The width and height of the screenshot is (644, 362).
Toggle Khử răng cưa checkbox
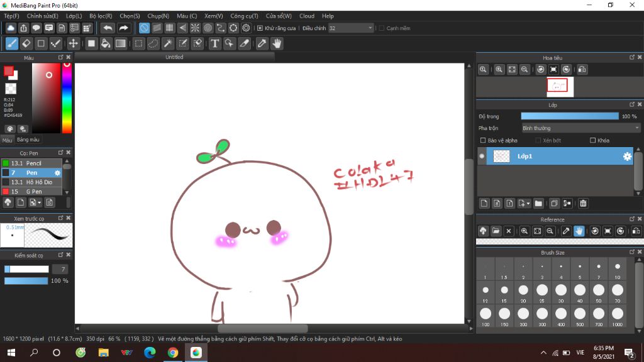tap(260, 28)
